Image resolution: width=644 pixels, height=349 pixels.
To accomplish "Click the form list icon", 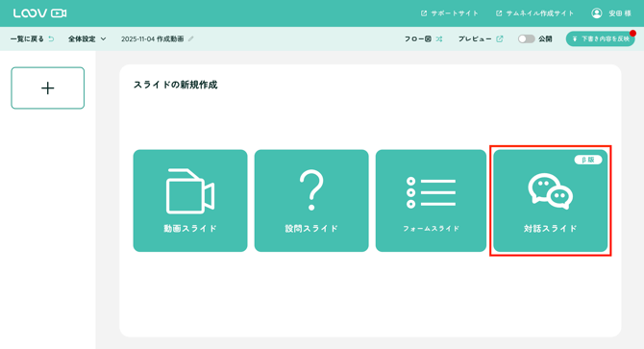I will [x=431, y=192].
